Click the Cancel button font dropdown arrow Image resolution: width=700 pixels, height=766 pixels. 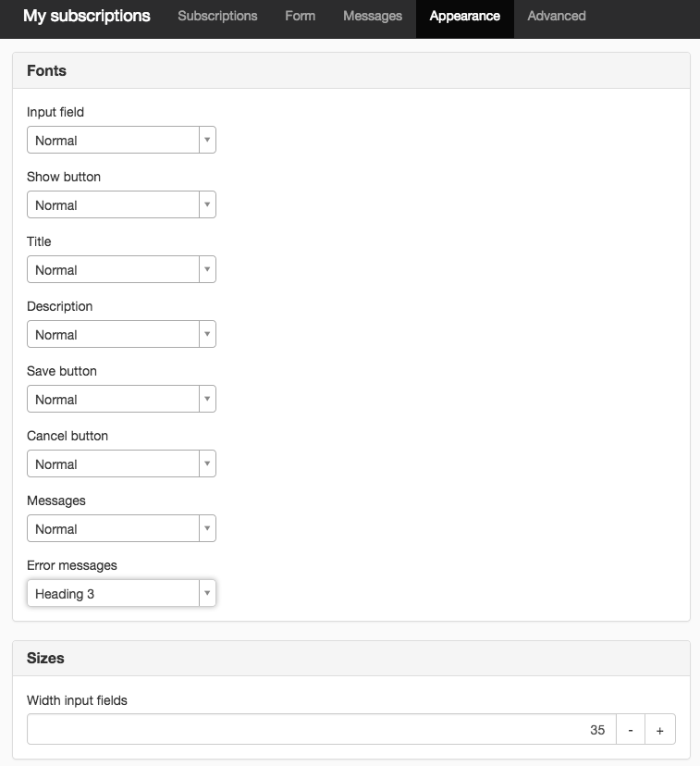[207, 463]
